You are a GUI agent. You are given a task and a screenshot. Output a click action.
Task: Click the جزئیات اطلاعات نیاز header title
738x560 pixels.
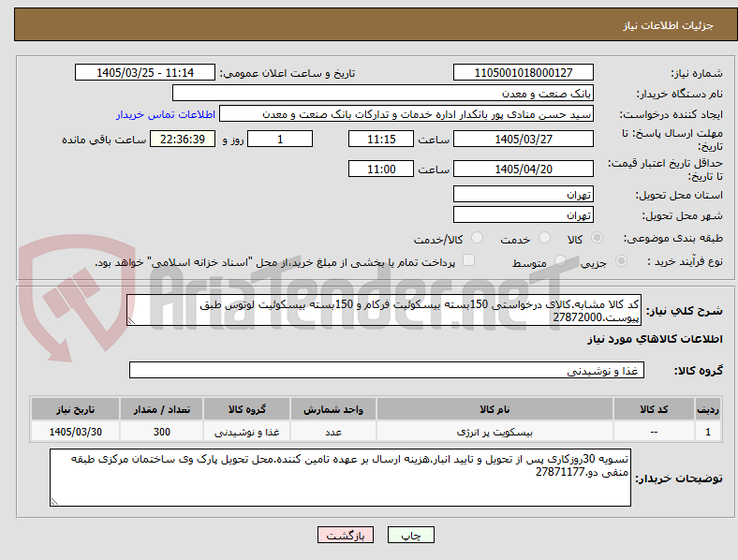coord(669,25)
